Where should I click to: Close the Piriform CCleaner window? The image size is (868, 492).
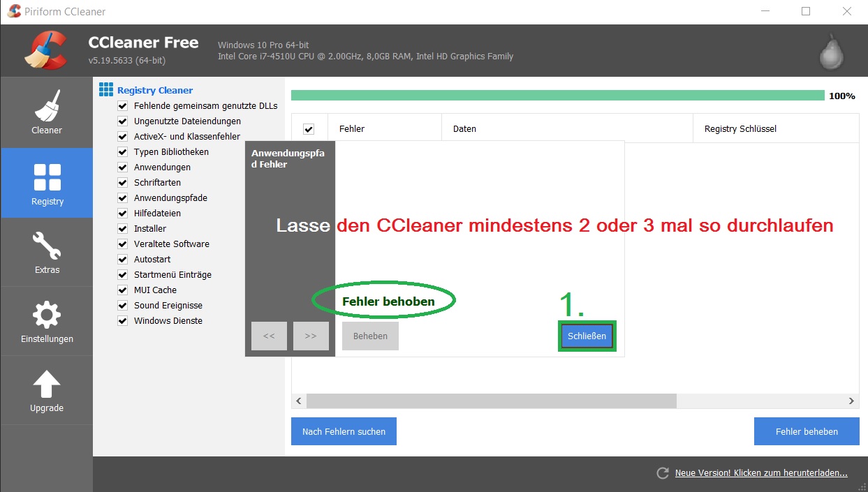click(846, 11)
